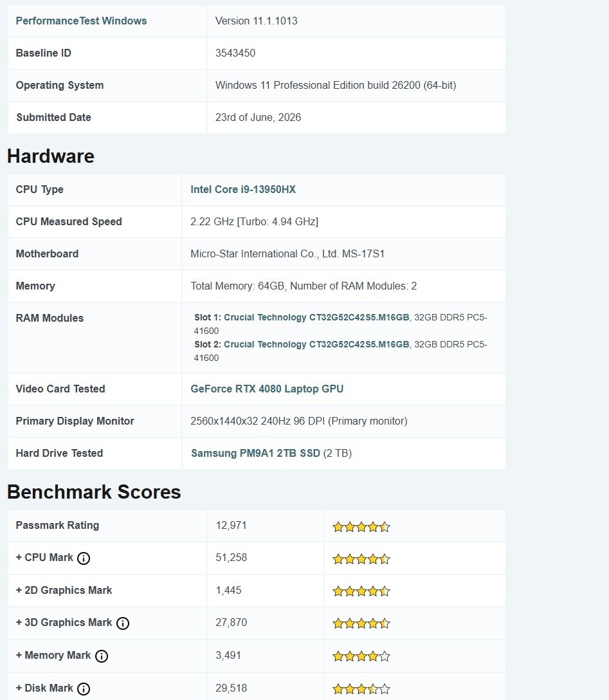Viewport: 609px width, 700px height.
Task: Click the 'Submitted Date' label
Action: (53, 117)
